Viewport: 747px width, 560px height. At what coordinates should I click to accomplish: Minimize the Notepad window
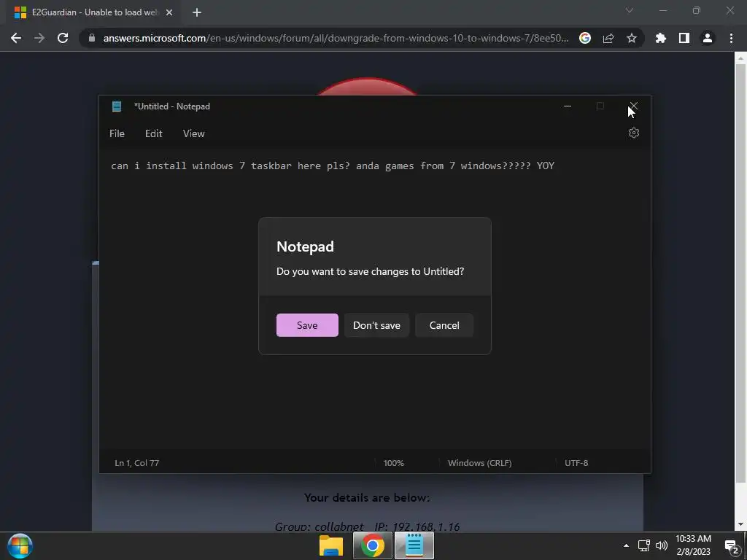coord(568,106)
